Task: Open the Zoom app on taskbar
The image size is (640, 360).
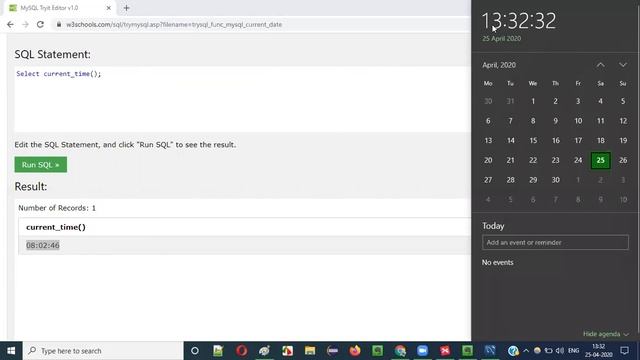Action: point(422,351)
